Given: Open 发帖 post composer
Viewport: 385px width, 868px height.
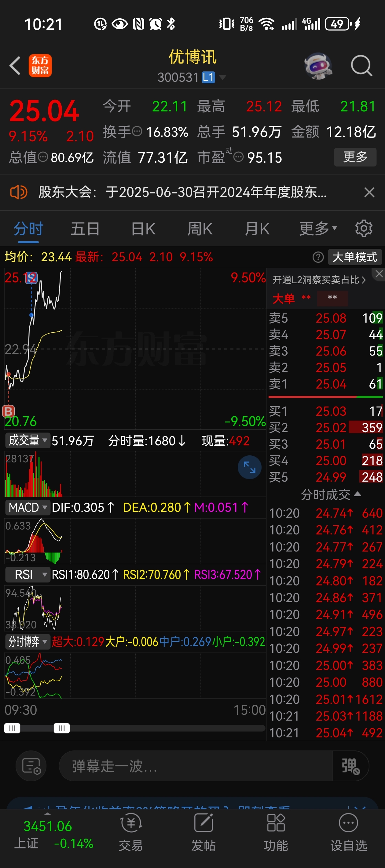Looking at the screenshot, I should [203, 833].
